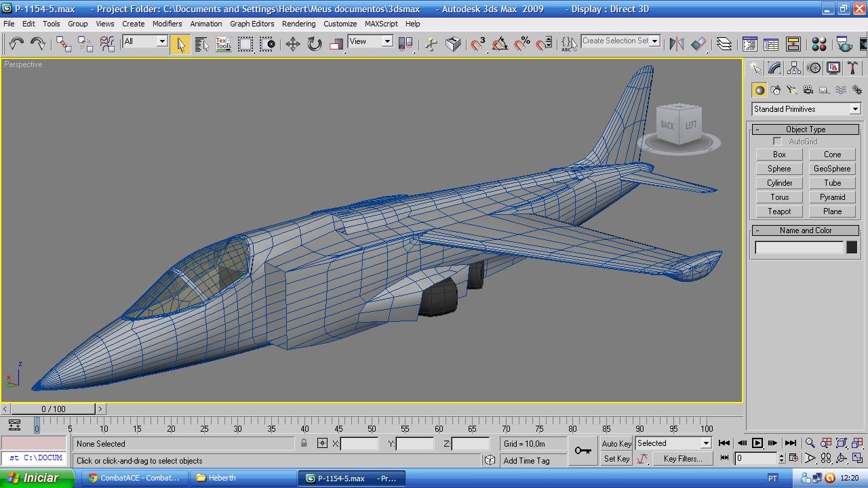The width and height of the screenshot is (868, 488).
Task: Open the Customize menu
Action: click(340, 24)
